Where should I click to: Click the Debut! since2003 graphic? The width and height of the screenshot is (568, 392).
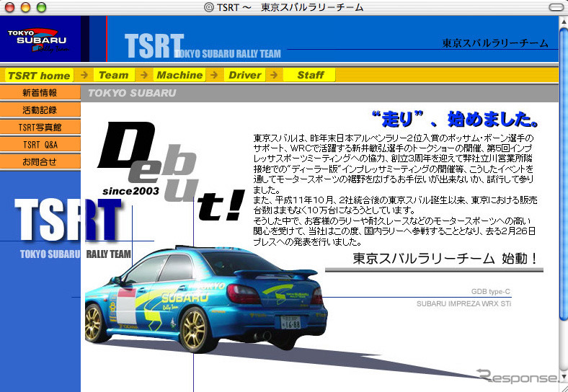pyautogui.click(x=170, y=171)
